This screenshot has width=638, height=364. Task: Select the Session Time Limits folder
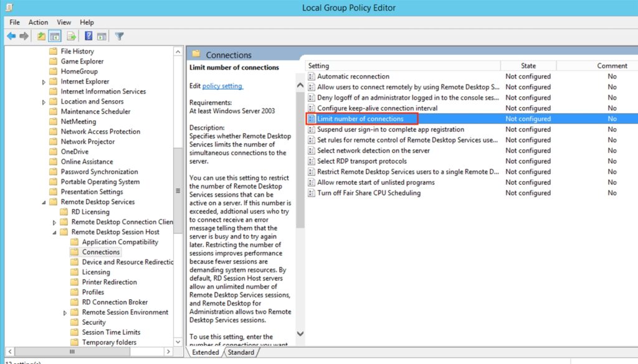[x=111, y=332]
